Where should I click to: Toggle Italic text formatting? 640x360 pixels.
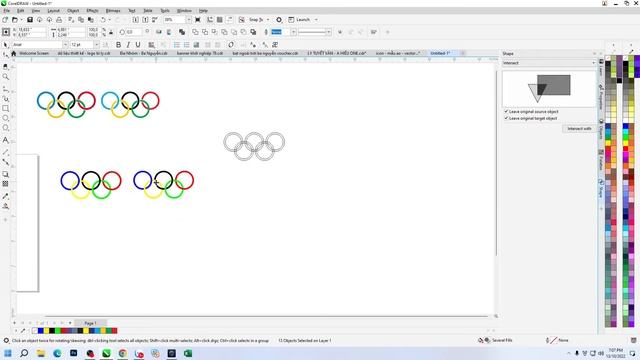tap(128, 44)
